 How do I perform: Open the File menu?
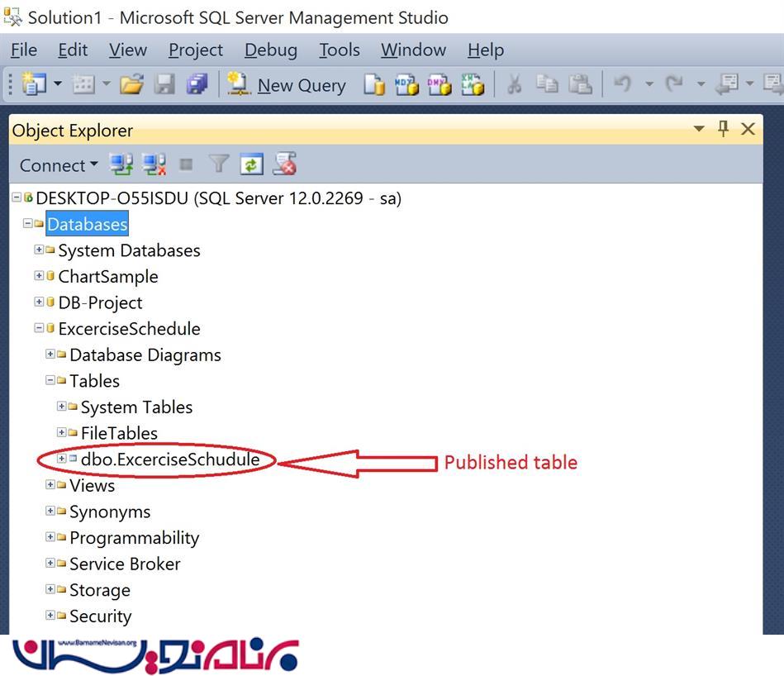click(24, 50)
